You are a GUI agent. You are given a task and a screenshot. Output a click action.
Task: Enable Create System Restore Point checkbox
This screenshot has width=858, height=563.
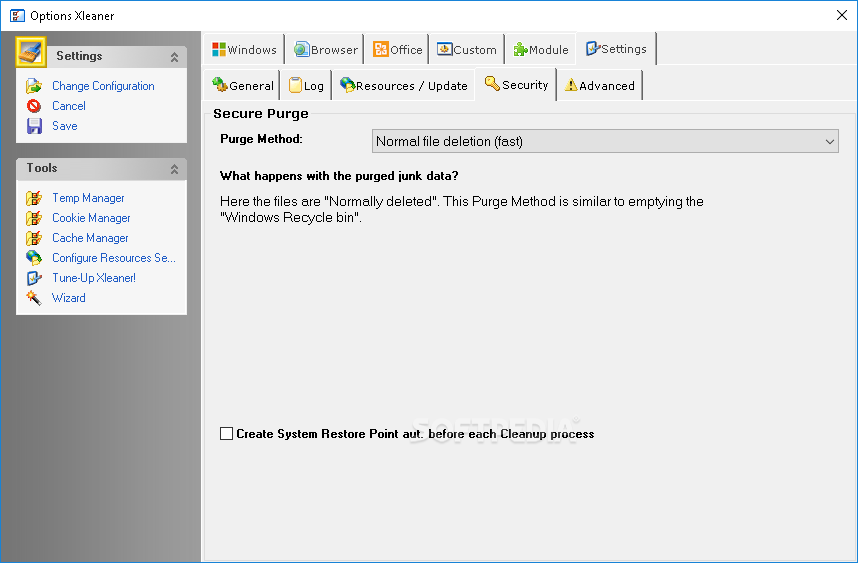227,433
